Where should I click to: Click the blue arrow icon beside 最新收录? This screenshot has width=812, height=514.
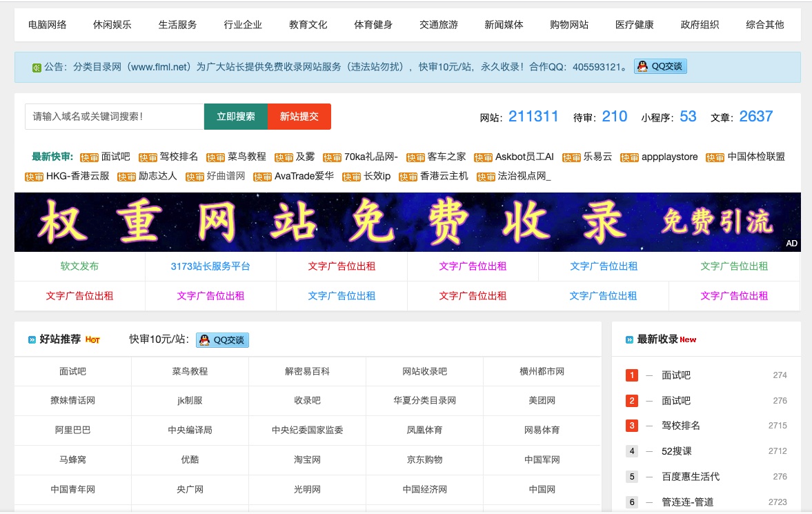coord(629,340)
